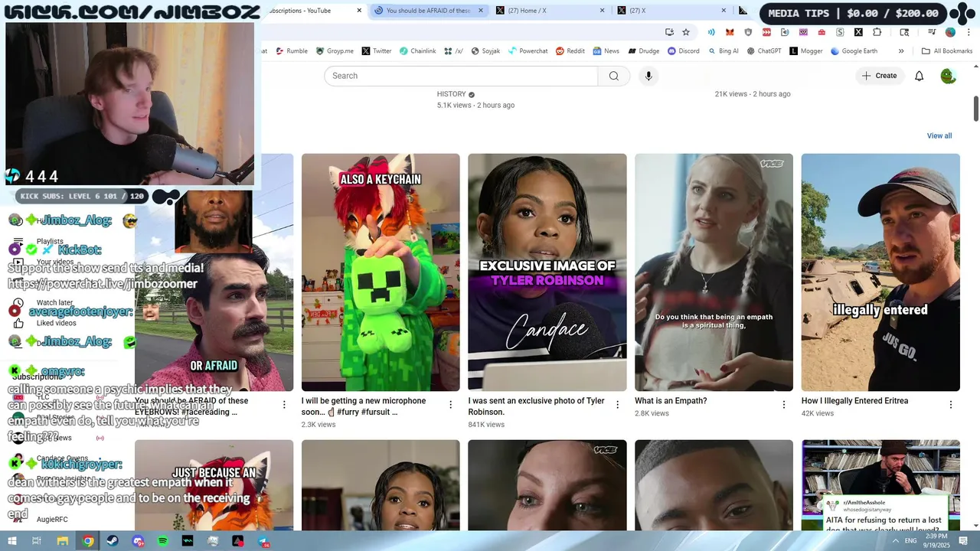
Task: Open Powerchat bookmark
Action: [x=528, y=51]
